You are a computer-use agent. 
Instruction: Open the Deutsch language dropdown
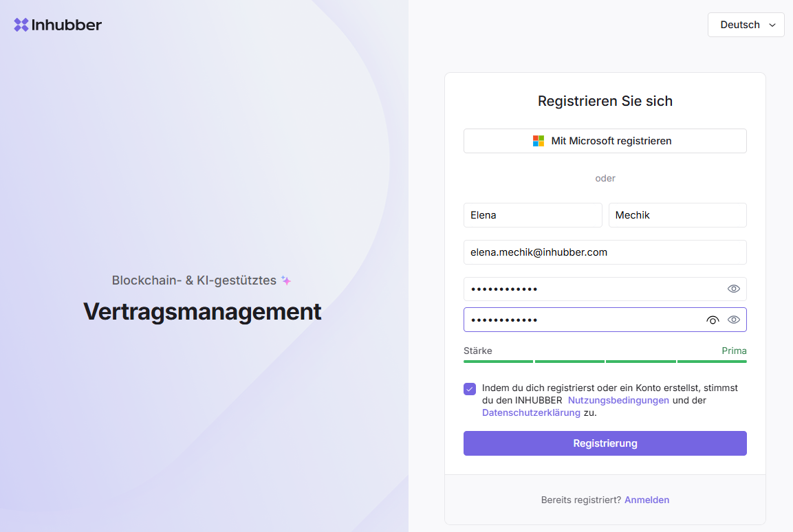click(746, 25)
